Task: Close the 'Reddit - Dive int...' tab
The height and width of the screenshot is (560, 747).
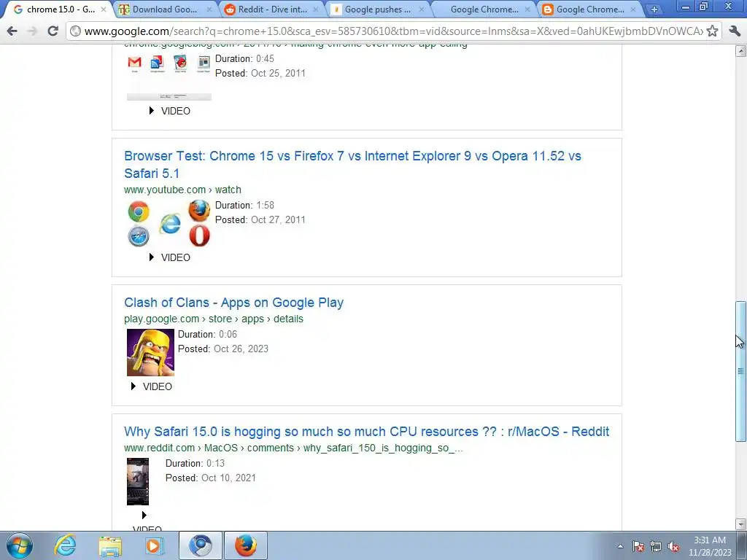Action: (x=315, y=9)
